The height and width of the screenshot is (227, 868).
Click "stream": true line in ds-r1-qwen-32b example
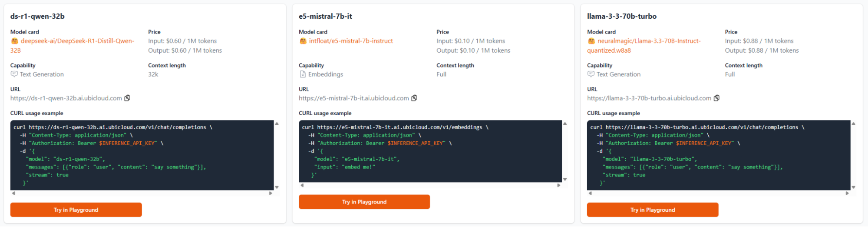point(47,175)
